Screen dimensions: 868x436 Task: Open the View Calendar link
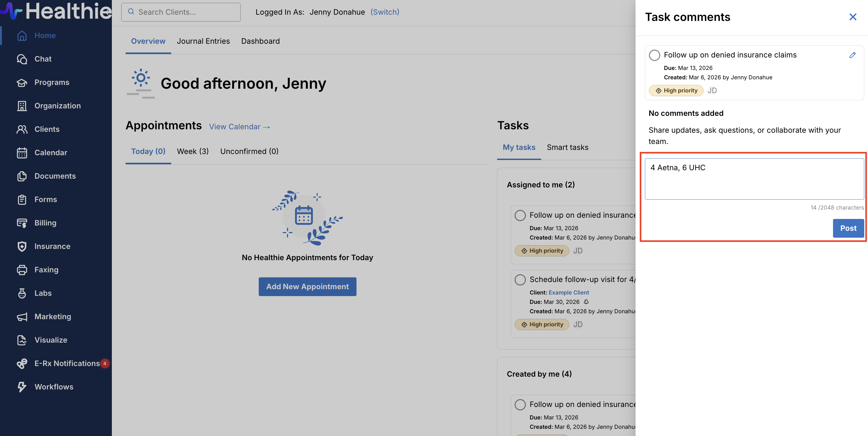[x=240, y=127]
